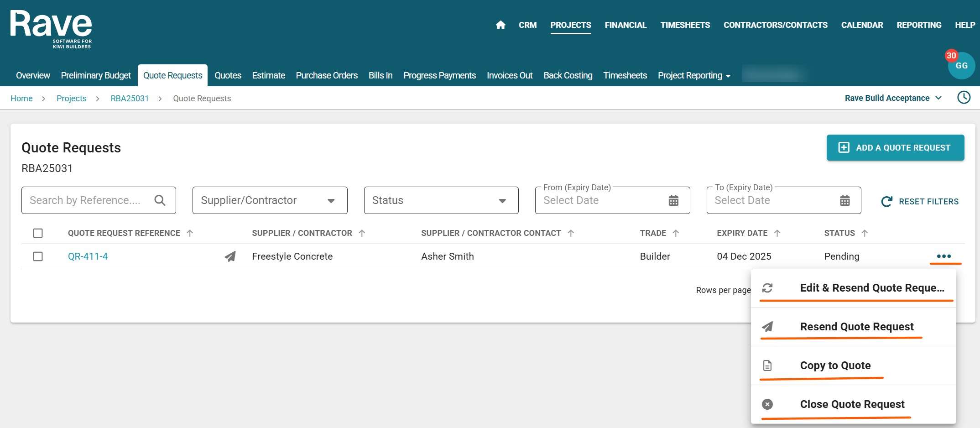
Task: Select Copy to Quote menu option
Action: (835, 365)
